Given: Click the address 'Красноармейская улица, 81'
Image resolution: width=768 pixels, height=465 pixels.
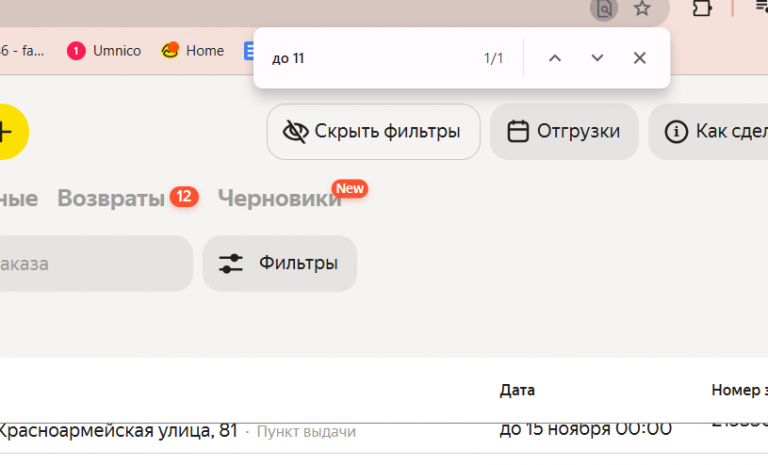Looking at the screenshot, I should (118, 431).
